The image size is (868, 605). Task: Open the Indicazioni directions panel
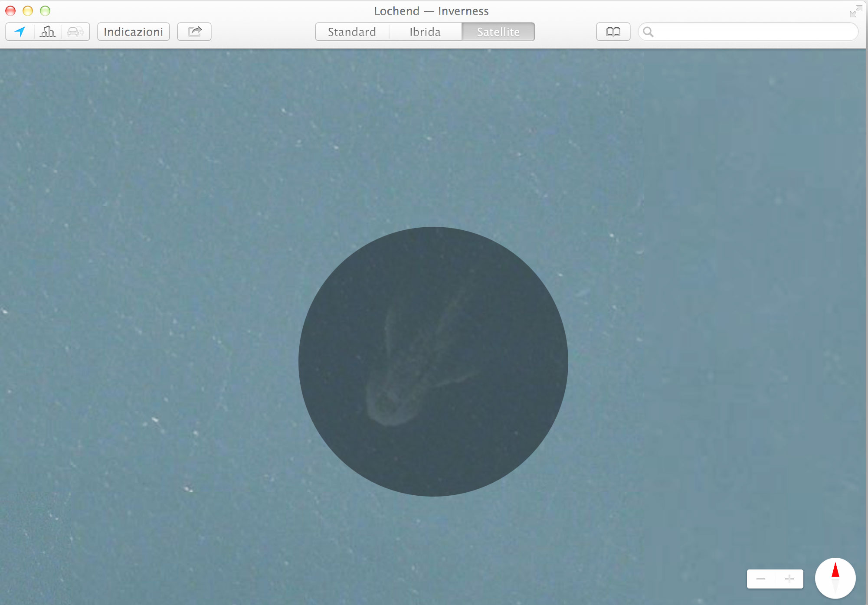[133, 32]
